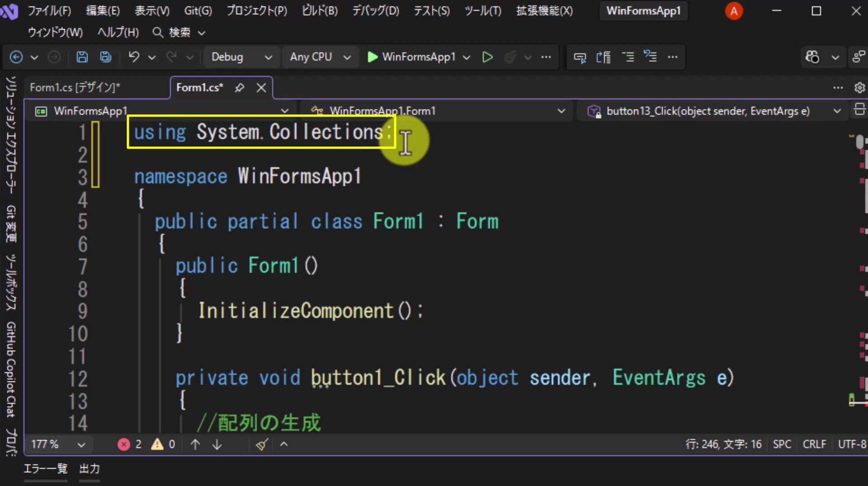Click the Save All multi-disk icon
The height and width of the screenshot is (486, 868).
[x=105, y=57]
